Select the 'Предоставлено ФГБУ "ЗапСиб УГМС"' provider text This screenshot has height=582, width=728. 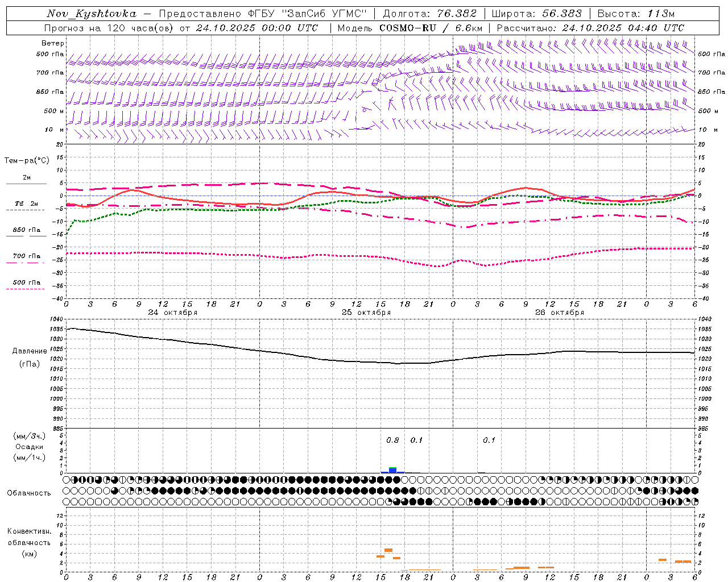point(263,14)
